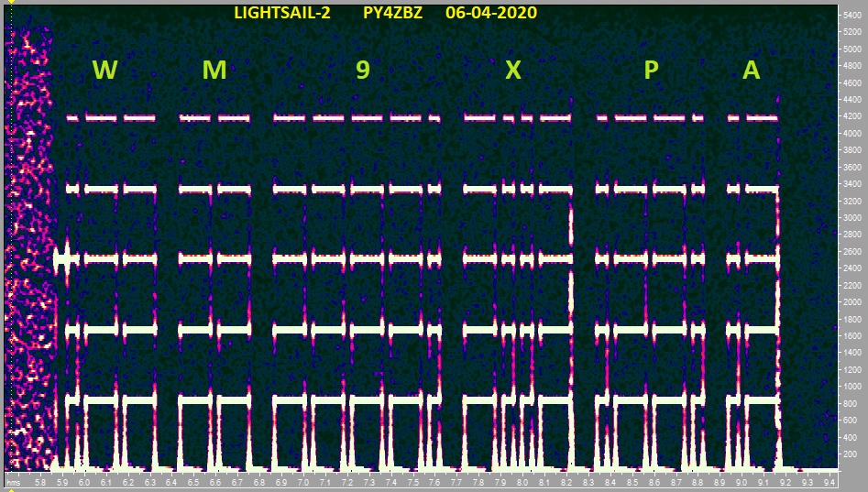
Task: Click the PY4ZBZ callsign text
Action: [392, 13]
